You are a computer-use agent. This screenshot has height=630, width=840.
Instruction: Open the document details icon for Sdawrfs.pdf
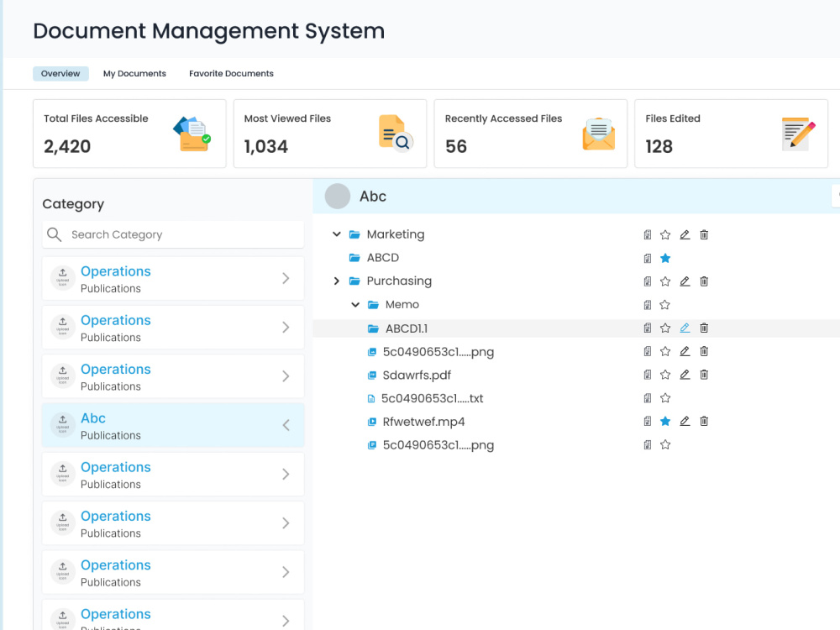coord(647,375)
